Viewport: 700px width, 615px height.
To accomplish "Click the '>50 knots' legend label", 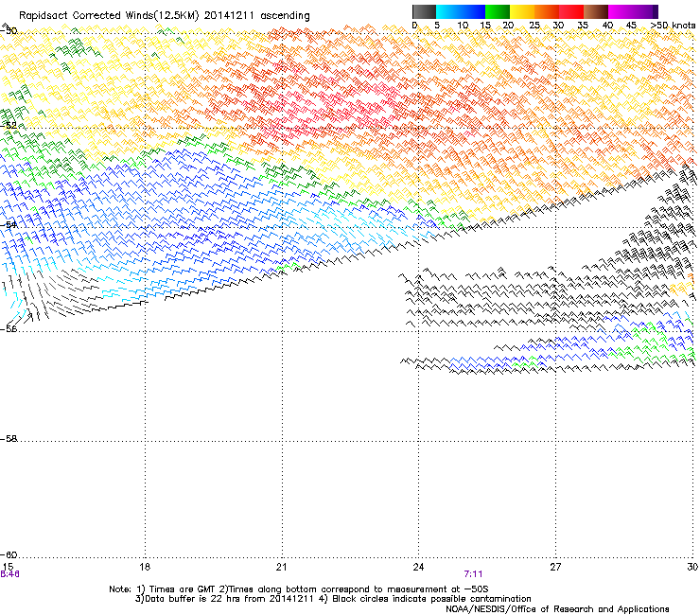I will (x=673, y=26).
